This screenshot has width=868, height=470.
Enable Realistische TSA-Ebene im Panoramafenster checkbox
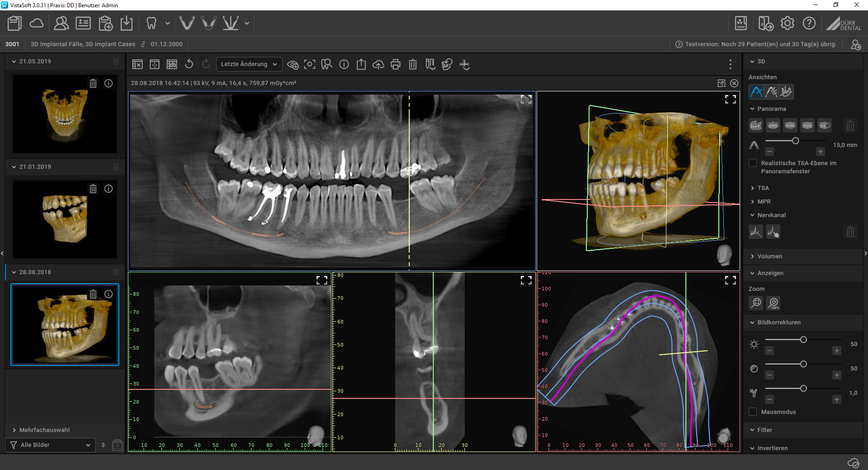click(753, 163)
